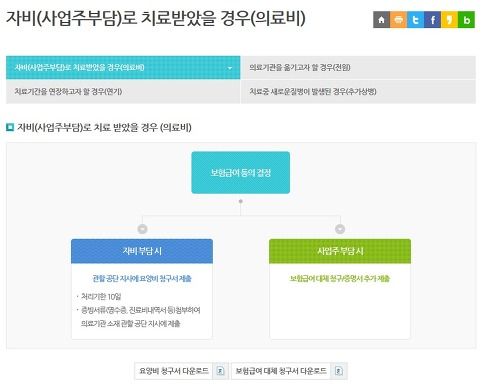The image size is (500, 384).
Task: Click the 보험급여 등의 결정 box
Action: [x=240, y=173]
